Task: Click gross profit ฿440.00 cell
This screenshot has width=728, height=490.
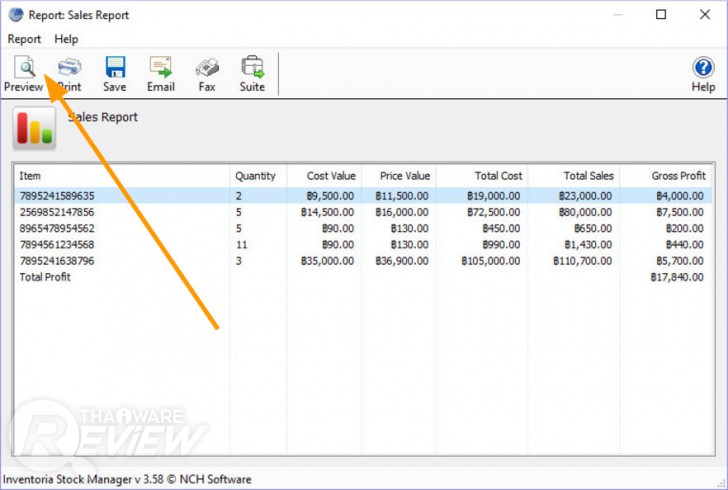Action: coord(685,245)
